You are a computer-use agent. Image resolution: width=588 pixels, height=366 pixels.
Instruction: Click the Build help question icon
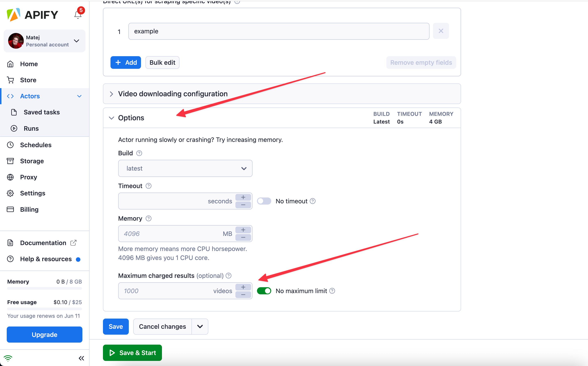139,153
